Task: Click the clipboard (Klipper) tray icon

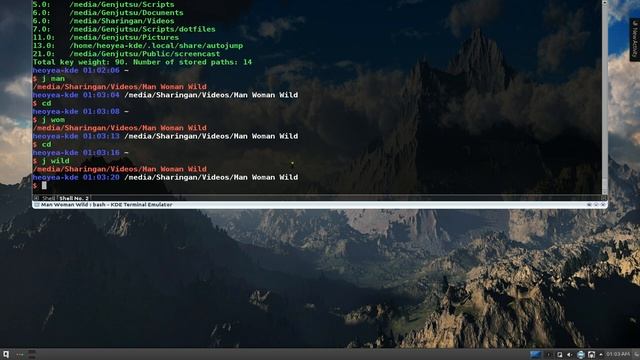Action: pyautogui.click(x=560, y=355)
